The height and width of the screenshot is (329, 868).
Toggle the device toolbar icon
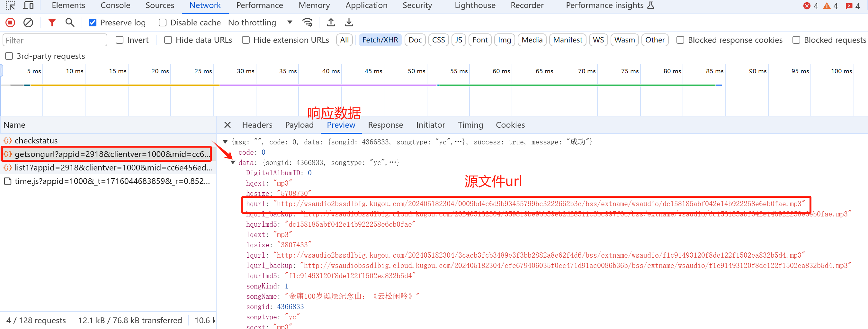tap(29, 5)
